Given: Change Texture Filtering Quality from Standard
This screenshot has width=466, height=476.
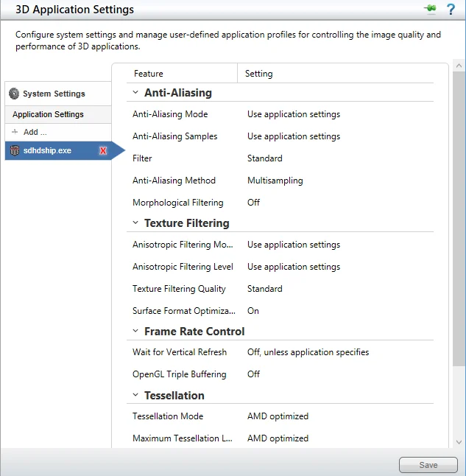Looking at the screenshot, I should click(x=265, y=289).
